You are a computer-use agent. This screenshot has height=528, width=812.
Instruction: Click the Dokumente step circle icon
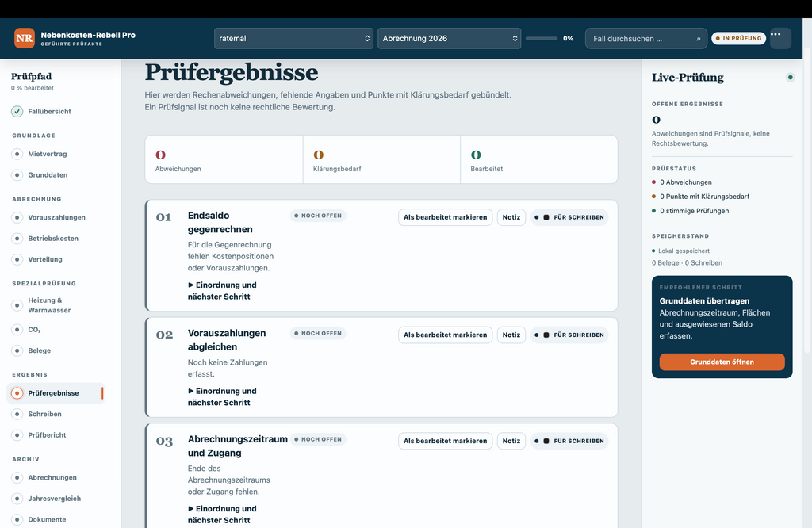coord(17,520)
